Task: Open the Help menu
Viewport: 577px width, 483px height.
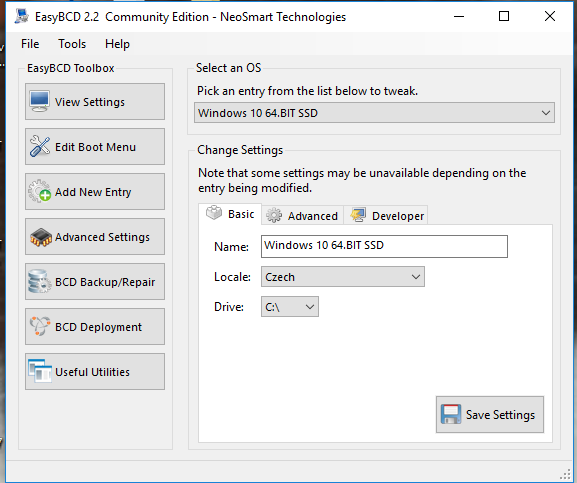Action: [117, 44]
